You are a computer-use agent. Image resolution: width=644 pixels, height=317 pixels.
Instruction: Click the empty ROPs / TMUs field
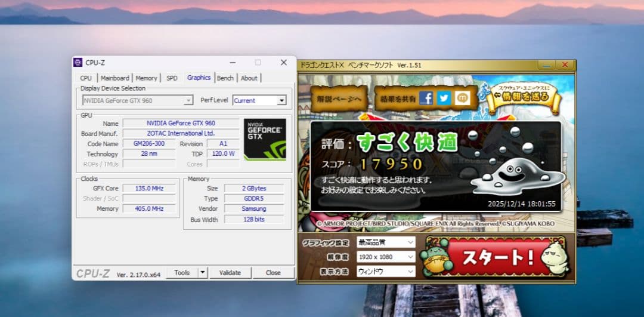click(149, 164)
